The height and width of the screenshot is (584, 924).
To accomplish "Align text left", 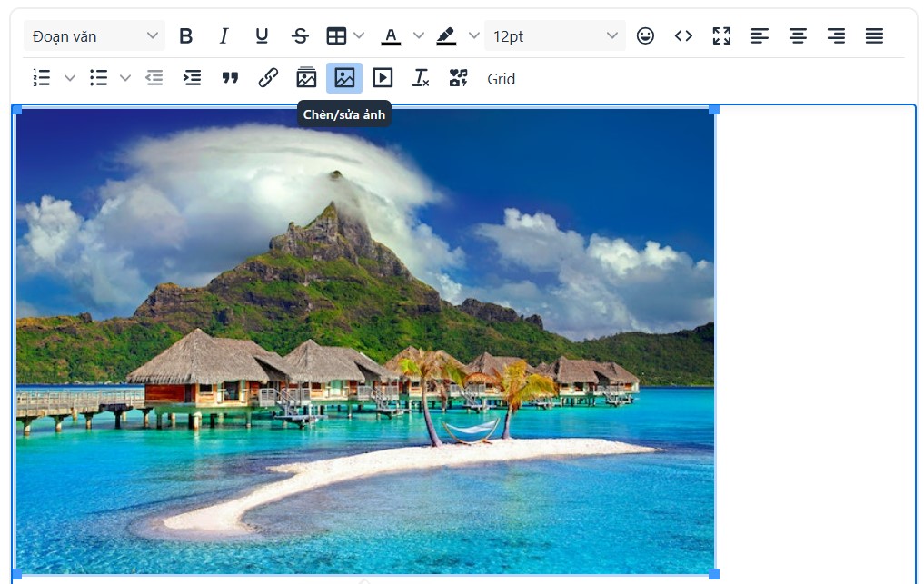I will (760, 36).
